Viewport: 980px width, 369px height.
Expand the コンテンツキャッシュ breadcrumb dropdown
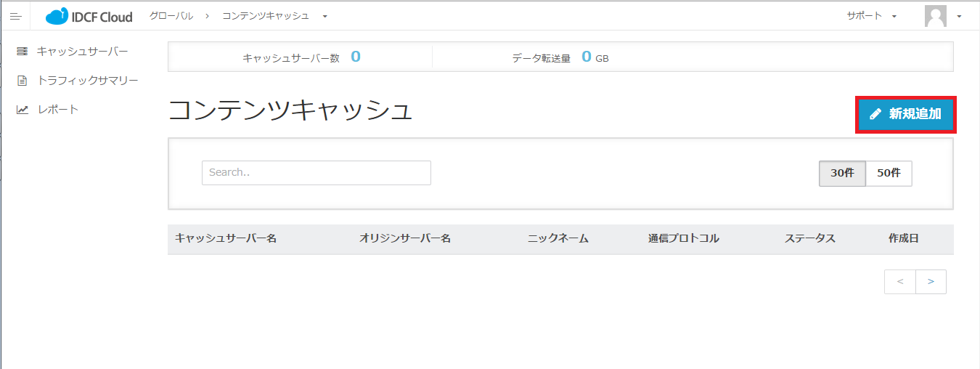click(324, 16)
